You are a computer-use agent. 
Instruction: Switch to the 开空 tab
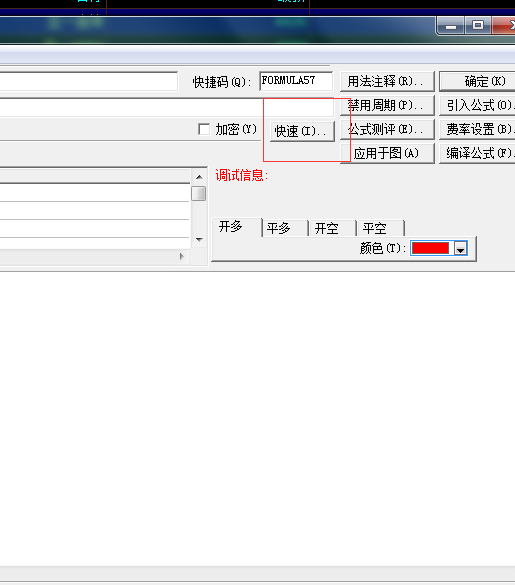click(333, 228)
